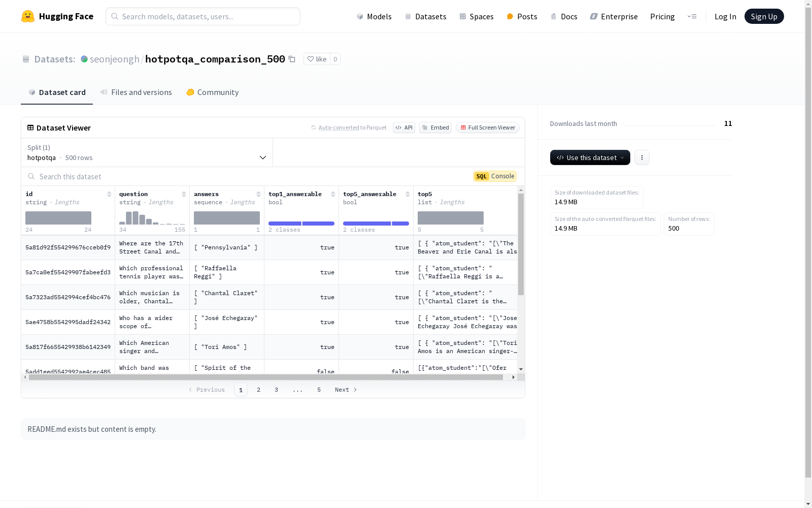The image size is (812, 508).
Task: Open the Files and versions tab
Action: click(x=136, y=92)
